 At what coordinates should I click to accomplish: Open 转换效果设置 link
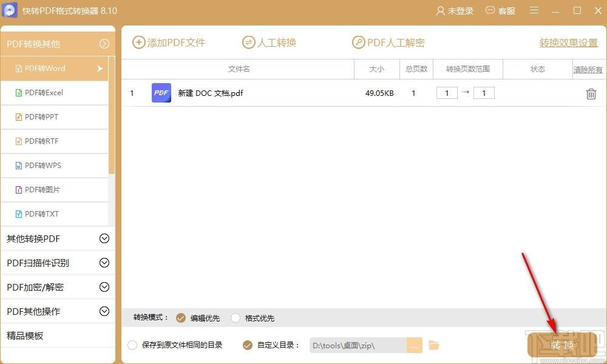pos(568,43)
